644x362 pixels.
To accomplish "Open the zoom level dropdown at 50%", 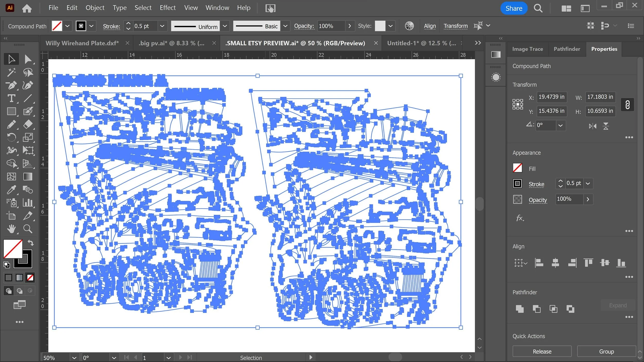I will click(x=74, y=358).
